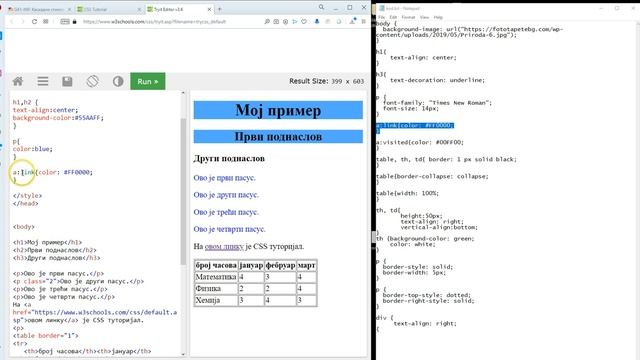Click the 'Хемија' table cell

click(x=216, y=300)
